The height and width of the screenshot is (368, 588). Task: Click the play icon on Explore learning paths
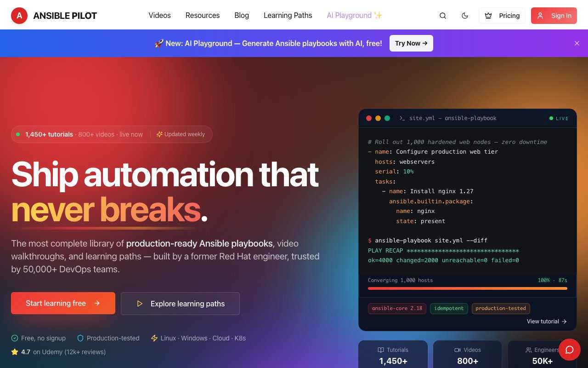pyautogui.click(x=140, y=304)
